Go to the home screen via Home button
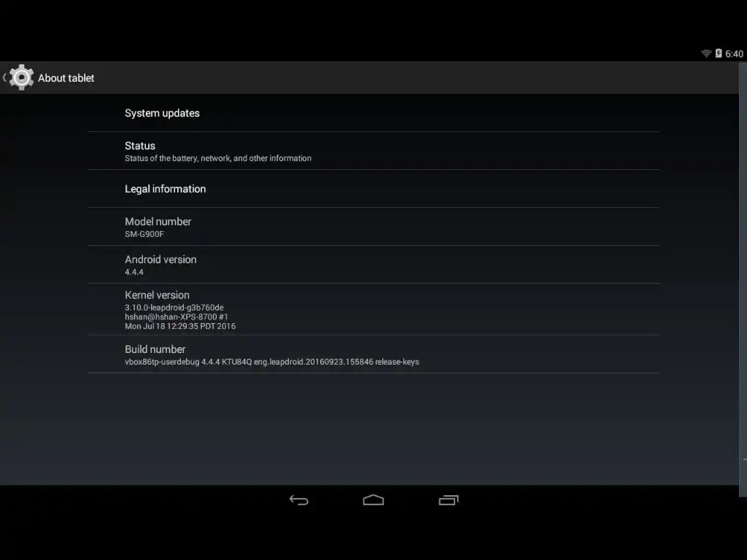 (373, 500)
